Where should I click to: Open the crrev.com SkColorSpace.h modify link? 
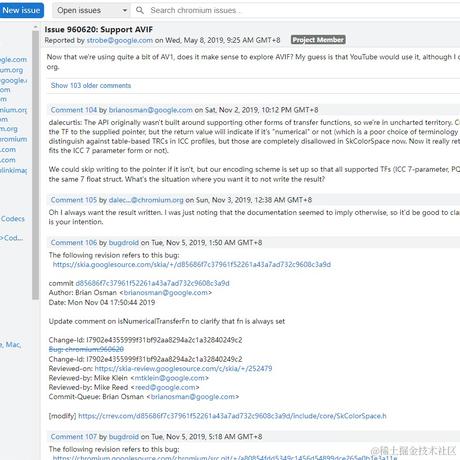point(232,416)
